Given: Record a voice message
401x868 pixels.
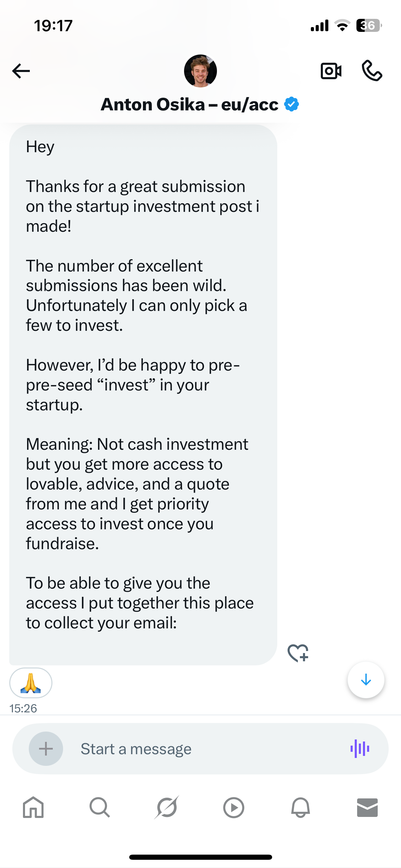Looking at the screenshot, I should (360, 748).
